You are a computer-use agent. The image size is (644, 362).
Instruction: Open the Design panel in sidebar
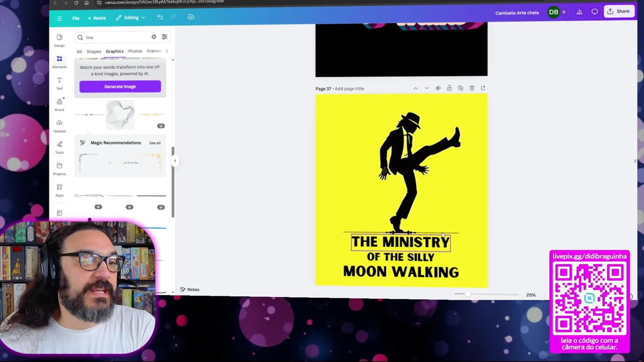pyautogui.click(x=59, y=40)
